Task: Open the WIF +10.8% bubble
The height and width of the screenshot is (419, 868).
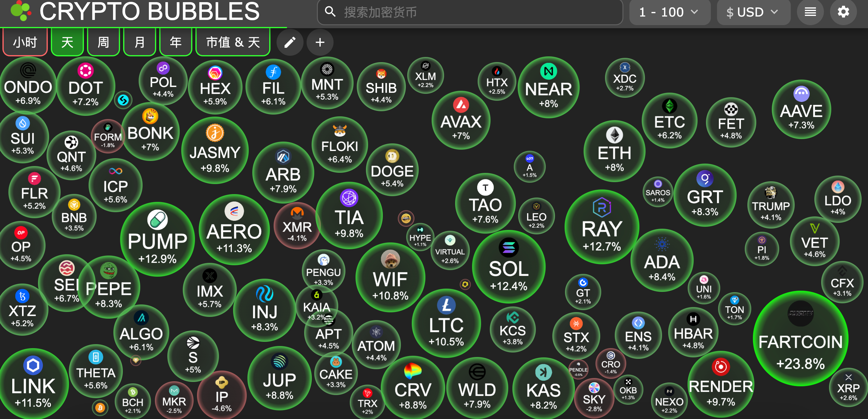Action: coord(390,277)
